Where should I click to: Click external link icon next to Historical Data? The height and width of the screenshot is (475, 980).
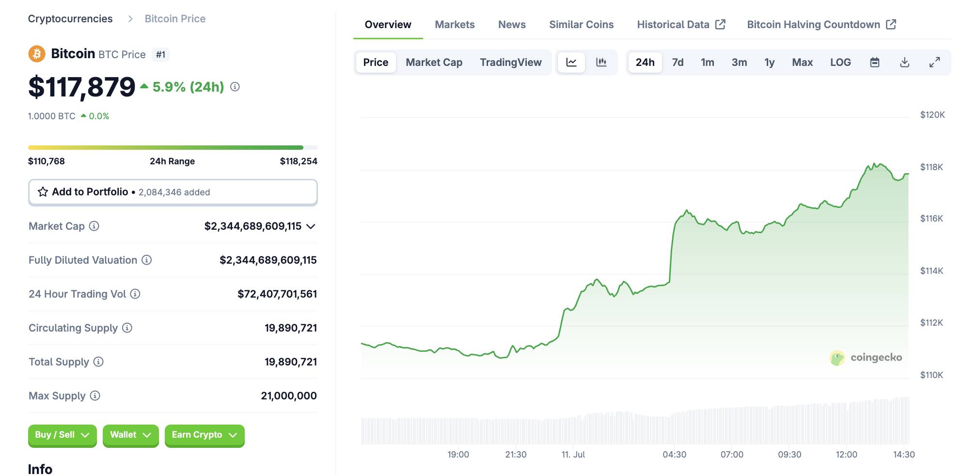click(x=721, y=24)
